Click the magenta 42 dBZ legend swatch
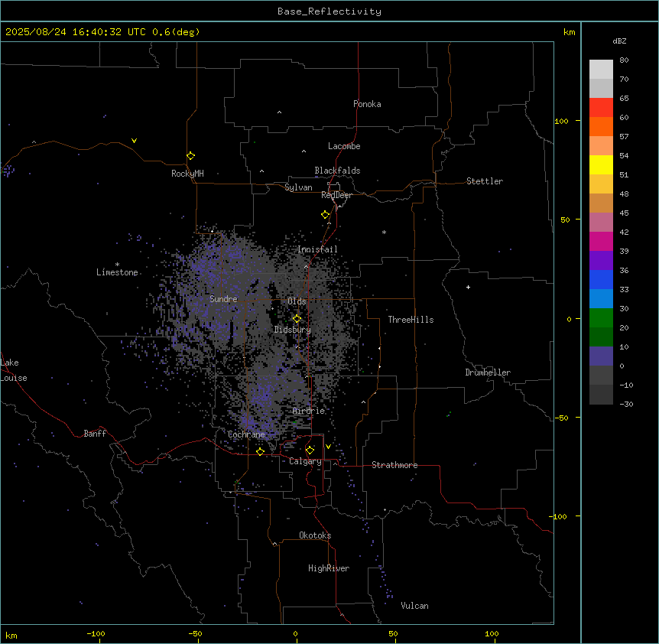The width and height of the screenshot is (659, 644). point(601,241)
